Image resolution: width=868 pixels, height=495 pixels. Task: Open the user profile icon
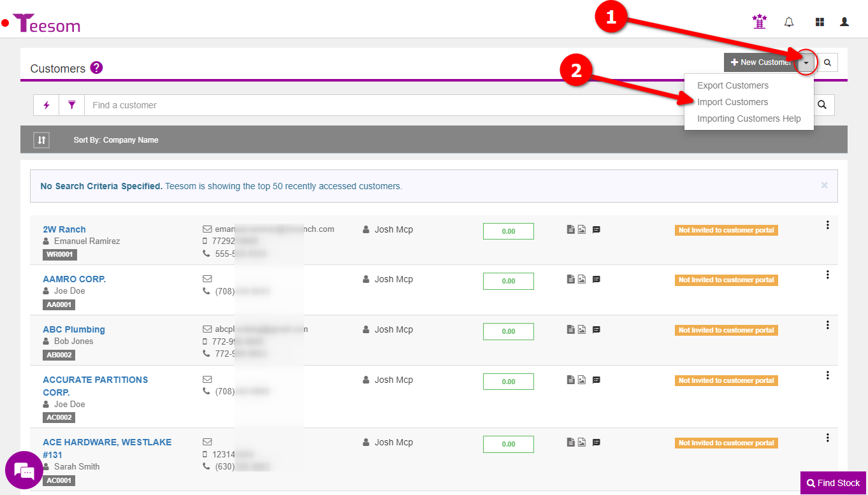pyautogui.click(x=844, y=22)
